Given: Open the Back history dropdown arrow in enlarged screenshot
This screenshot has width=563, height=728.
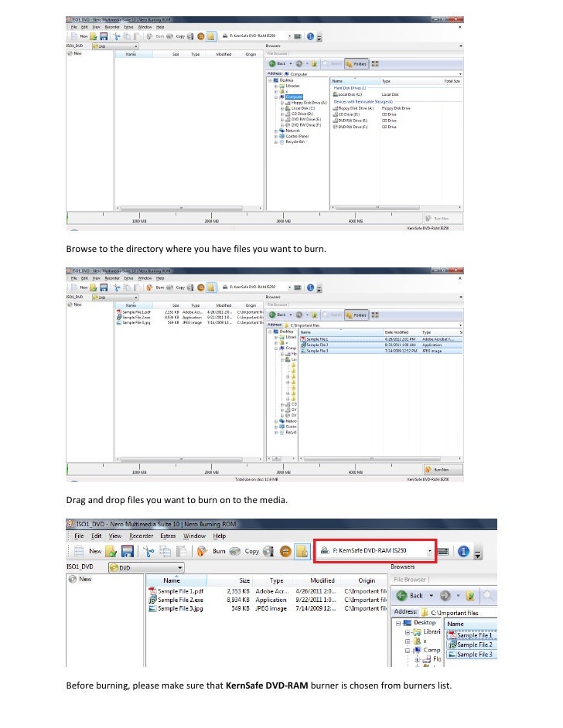Looking at the screenshot, I should (431, 595).
